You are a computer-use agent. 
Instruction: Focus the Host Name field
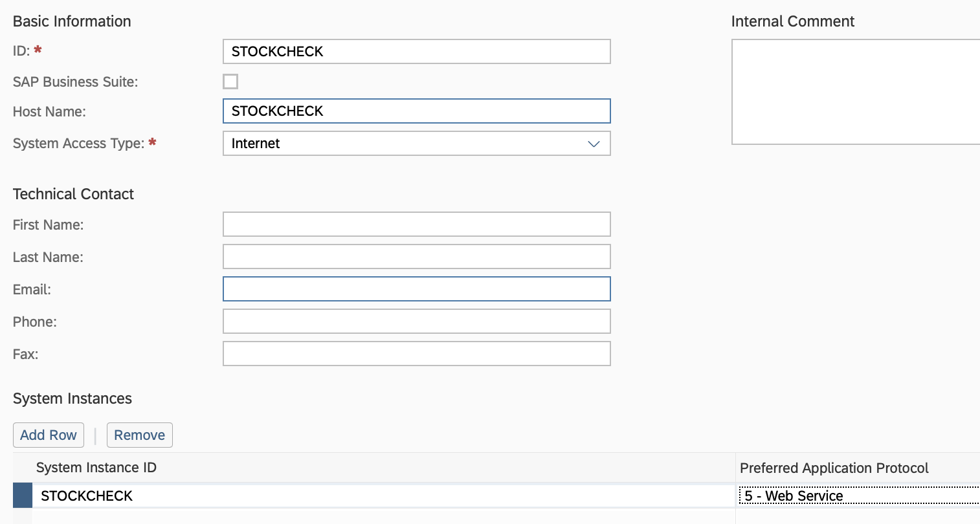click(x=416, y=111)
